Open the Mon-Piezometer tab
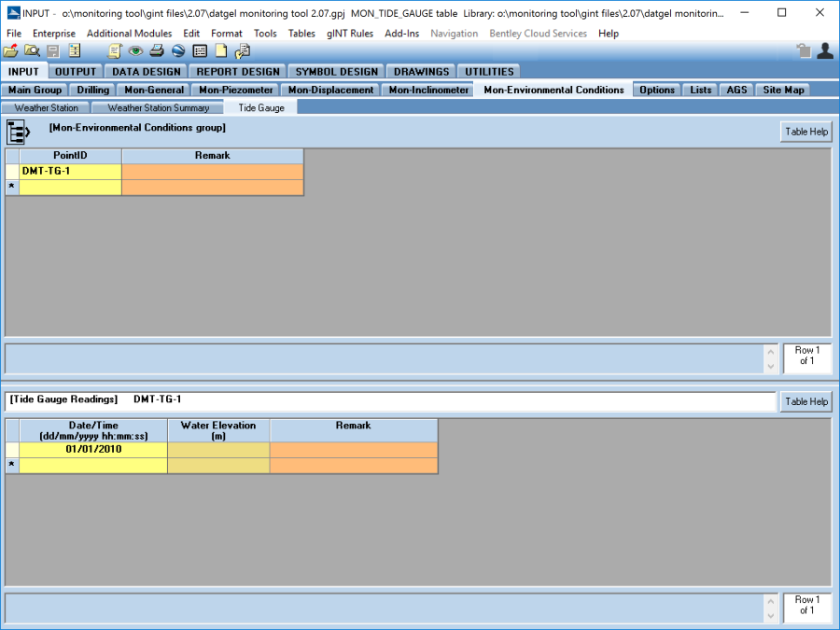Viewport: 840px width, 630px height. click(x=236, y=91)
